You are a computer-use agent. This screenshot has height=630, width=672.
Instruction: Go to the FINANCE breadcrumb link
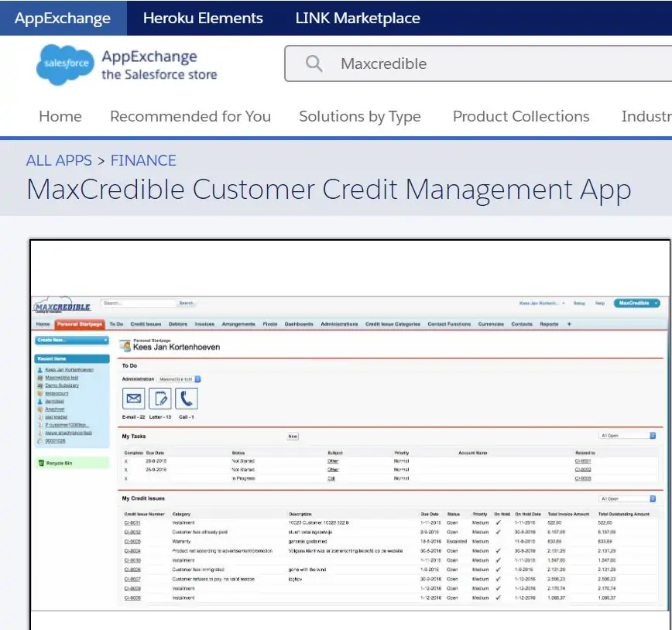pos(143,160)
